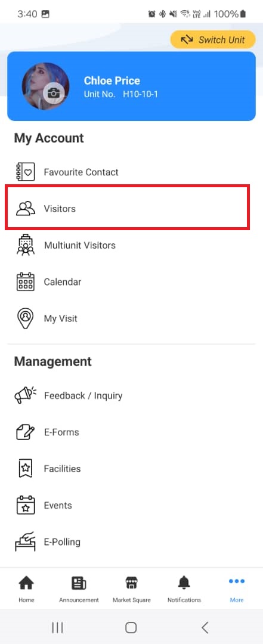Open the E-Polling ballot box icon
Viewport: 263px width, 644px height.
26,541
